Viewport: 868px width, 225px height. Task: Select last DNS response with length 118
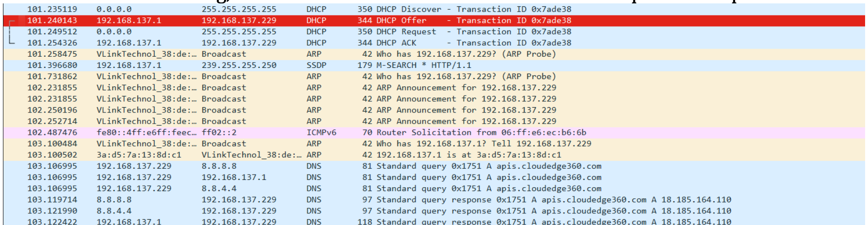point(434,221)
